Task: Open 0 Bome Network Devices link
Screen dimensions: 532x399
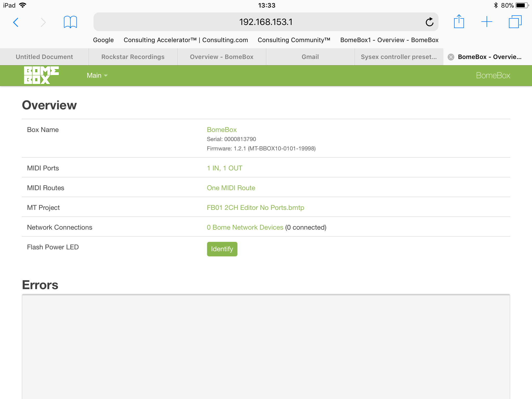Action: [245, 227]
